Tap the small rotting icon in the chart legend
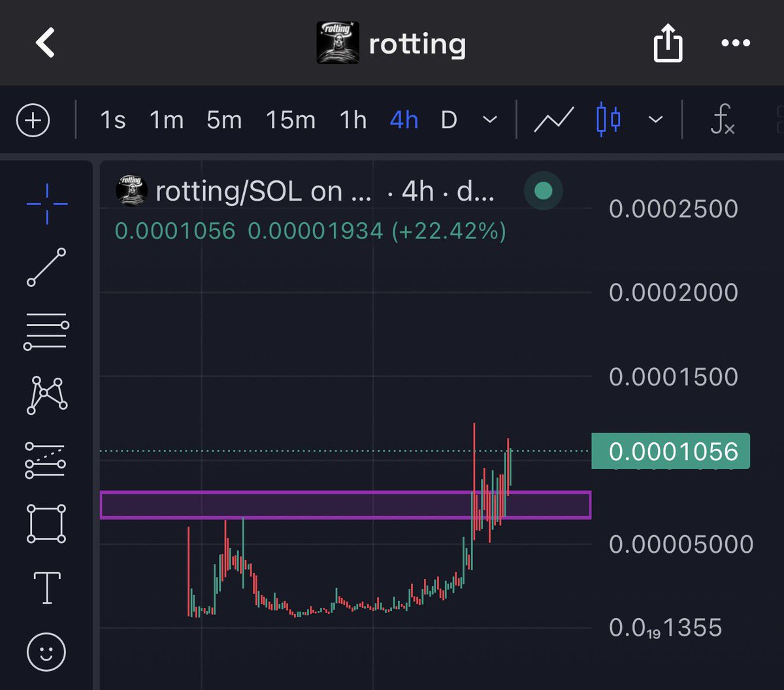Screen dimensions: 784x690 (131, 191)
